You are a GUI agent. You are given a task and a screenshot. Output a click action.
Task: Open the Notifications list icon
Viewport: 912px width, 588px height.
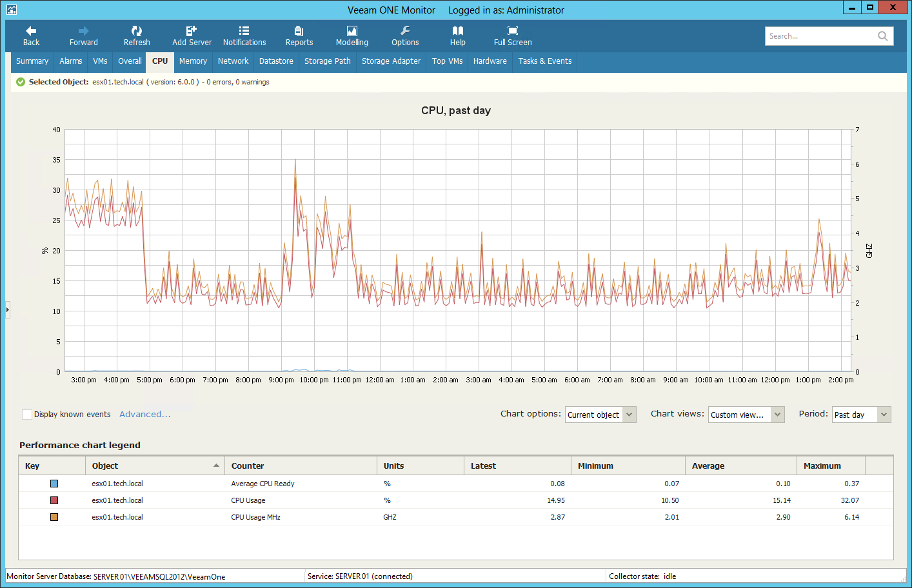244,31
